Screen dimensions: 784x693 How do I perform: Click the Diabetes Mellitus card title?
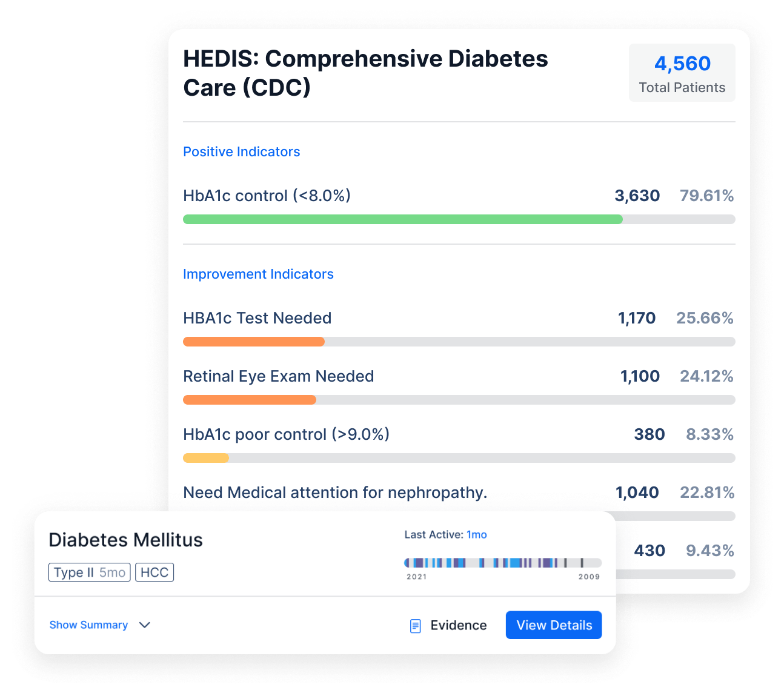pyautogui.click(x=125, y=540)
